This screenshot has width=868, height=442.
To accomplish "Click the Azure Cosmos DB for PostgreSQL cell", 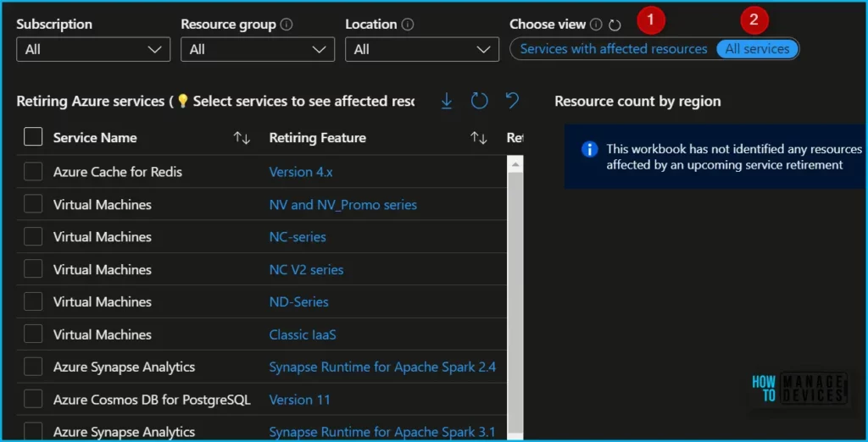I will point(152,399).
